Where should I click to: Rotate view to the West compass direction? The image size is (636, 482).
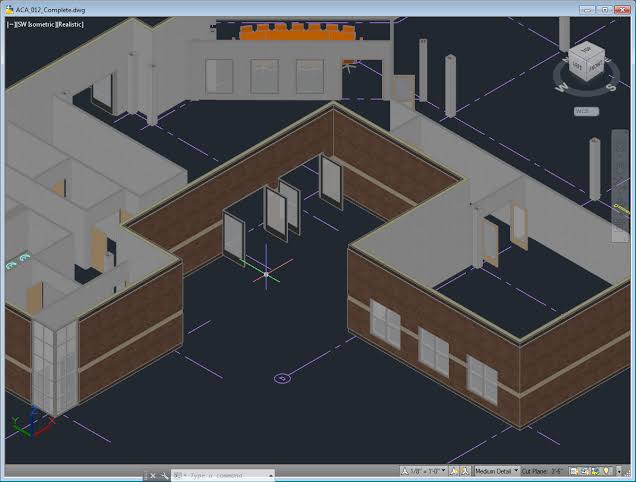point(562,87)
